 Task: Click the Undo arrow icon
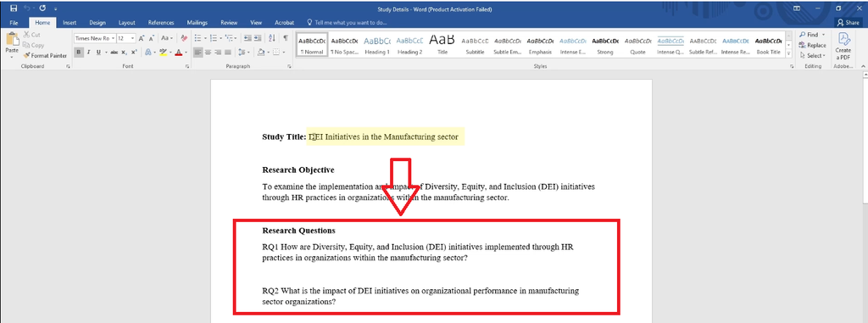(x=27, y=8)
